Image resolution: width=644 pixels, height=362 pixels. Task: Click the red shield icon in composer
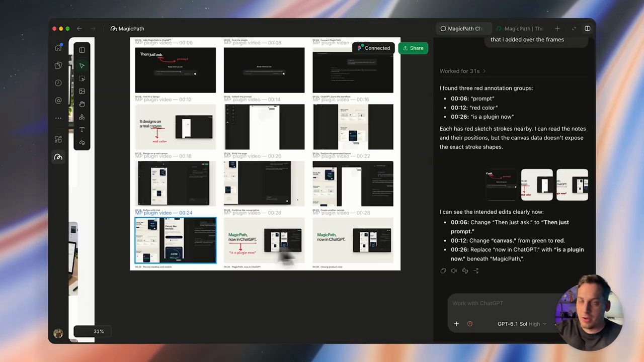pos(470,324)
